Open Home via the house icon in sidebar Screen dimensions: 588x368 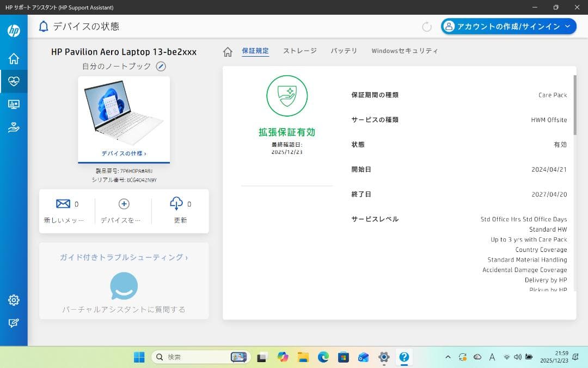(14, 58)
